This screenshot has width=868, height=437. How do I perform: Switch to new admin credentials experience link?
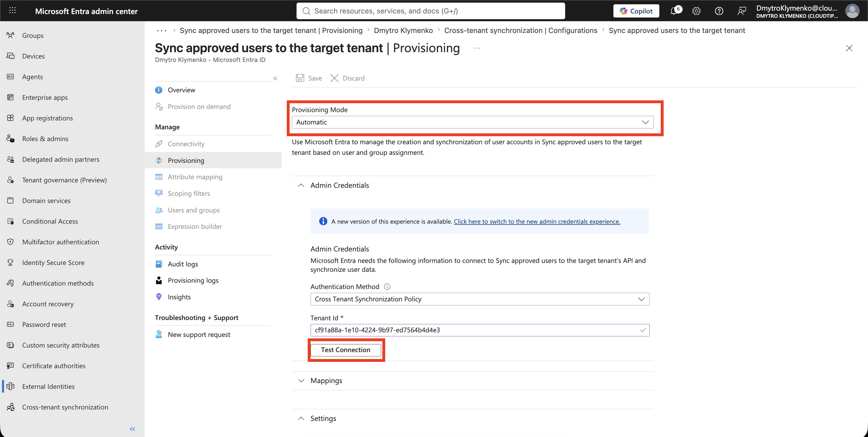[x=537, y=221]
